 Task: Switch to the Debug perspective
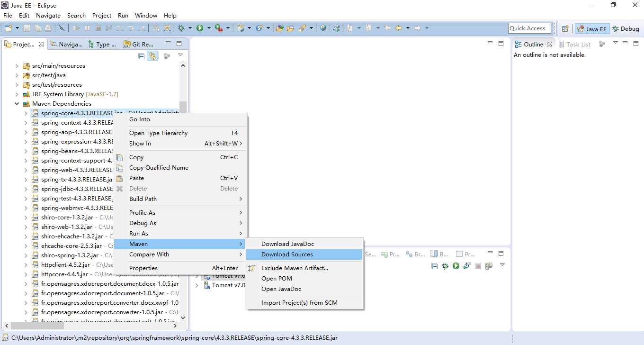tap(626, 29)
